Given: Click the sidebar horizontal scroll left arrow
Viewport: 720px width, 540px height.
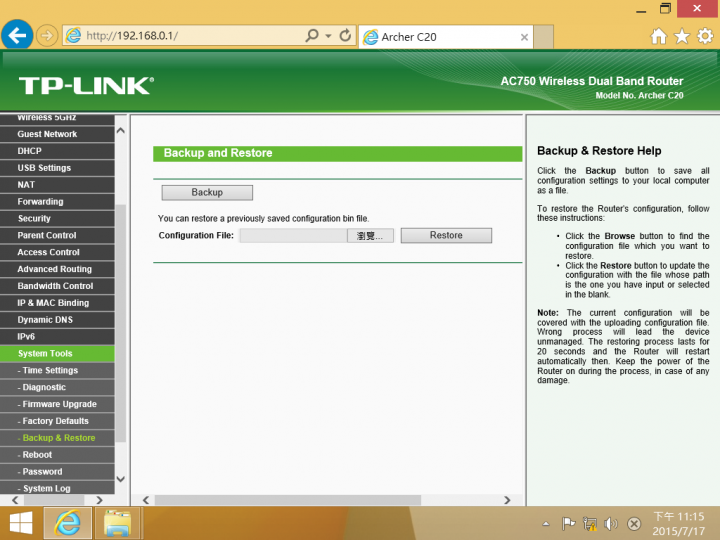Looking at the screenshot, I should [x=15, y=500].
